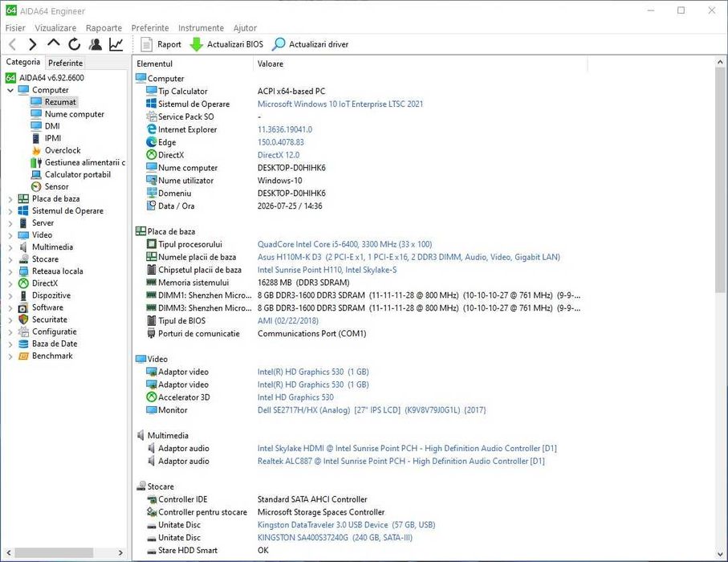728x562 pixels.
Task: Click the Realtek ALC887 audio adapter link
Action: pyautogui.click(x=401, y=461)
